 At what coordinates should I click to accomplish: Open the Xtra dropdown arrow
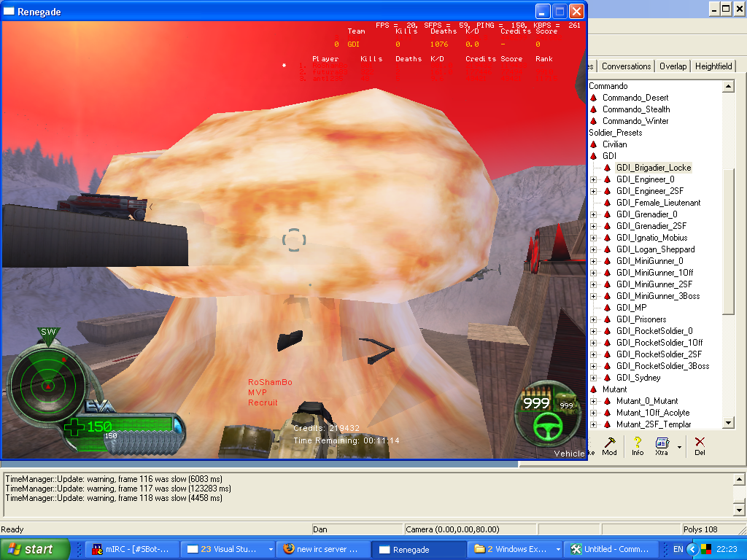680,446
